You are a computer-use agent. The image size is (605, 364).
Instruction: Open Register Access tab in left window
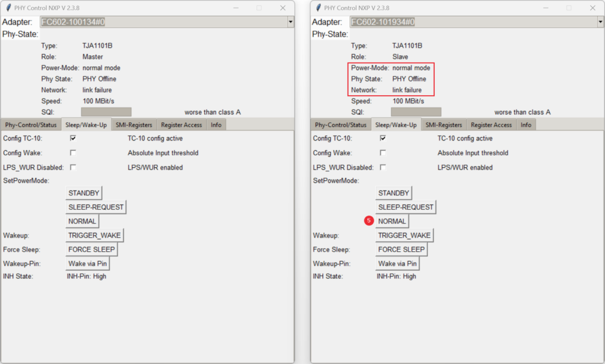click(181, 125)
